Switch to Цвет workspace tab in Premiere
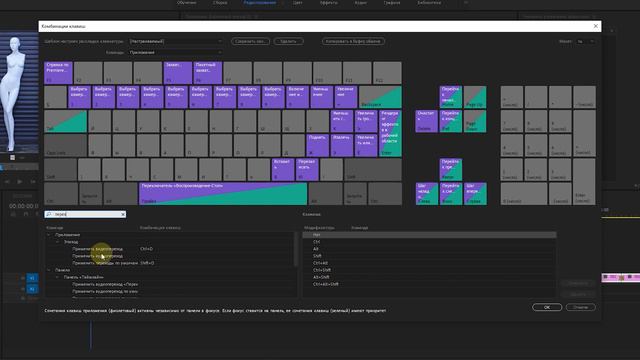This screenshot has width=640, height=360. pos(298,3)
